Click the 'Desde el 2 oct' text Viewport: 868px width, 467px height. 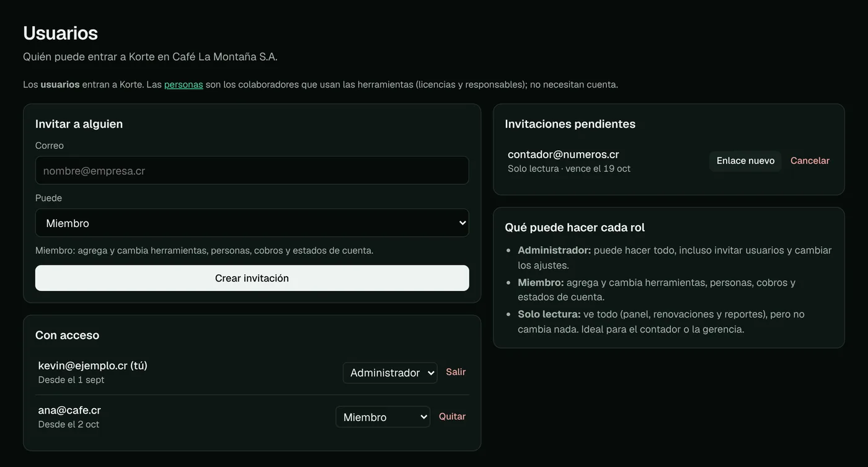pos(68,424)
